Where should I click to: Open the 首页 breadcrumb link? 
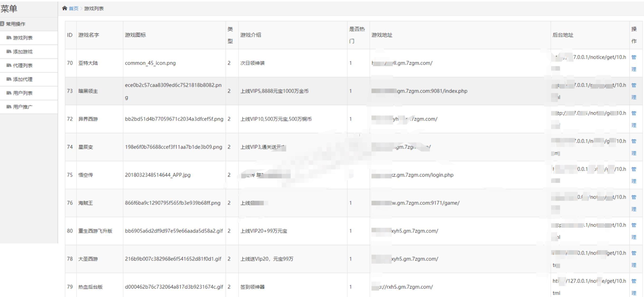(74, 8)
